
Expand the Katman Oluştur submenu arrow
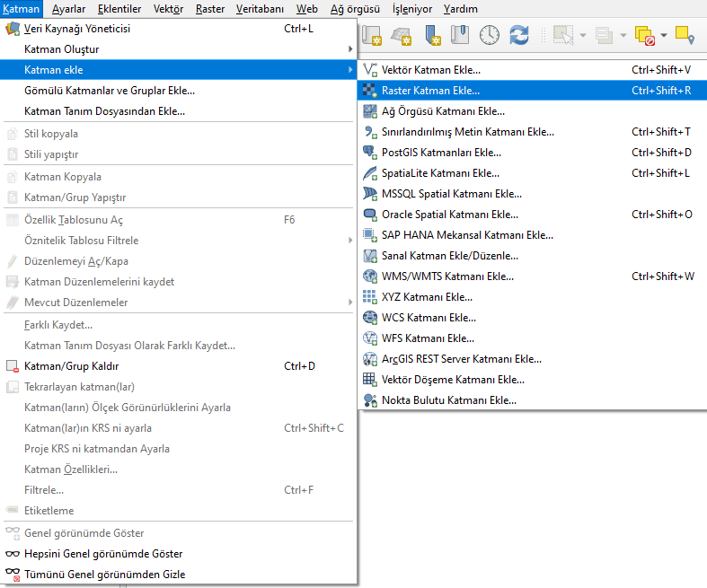click(350, 49)
